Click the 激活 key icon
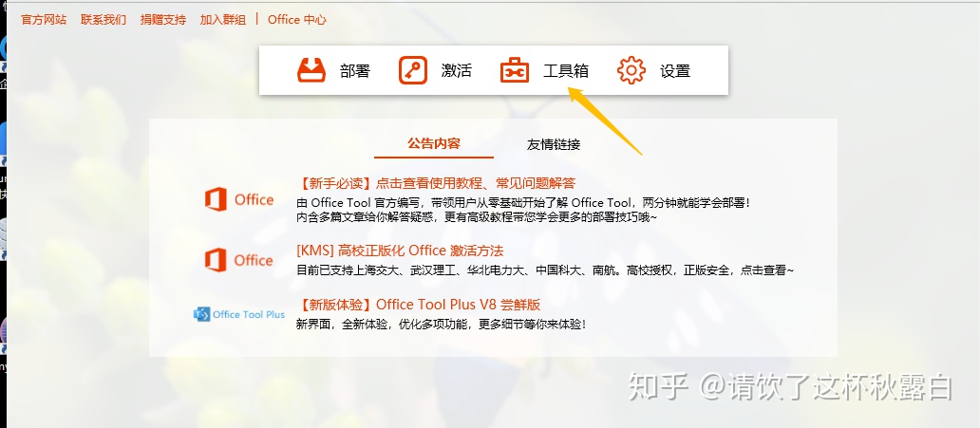The width and height of the screenshot is (980, 428). (412, 70)
